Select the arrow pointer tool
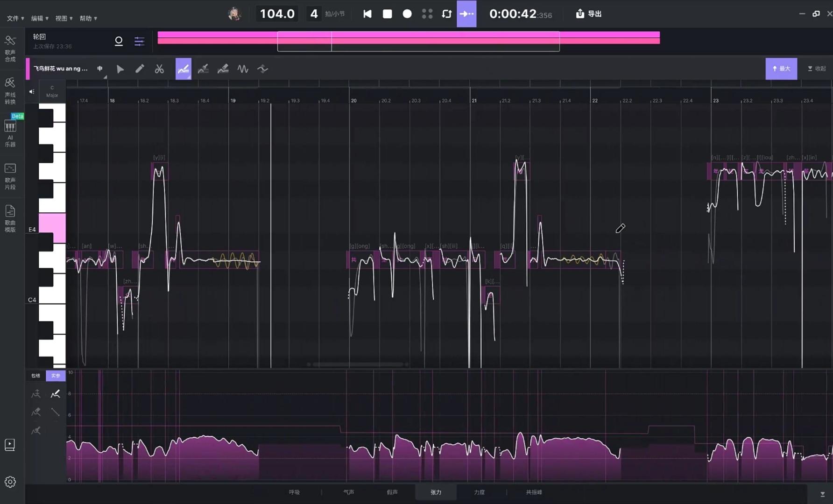This screenshot has width=833, height=504. click(x=120, y=69)
